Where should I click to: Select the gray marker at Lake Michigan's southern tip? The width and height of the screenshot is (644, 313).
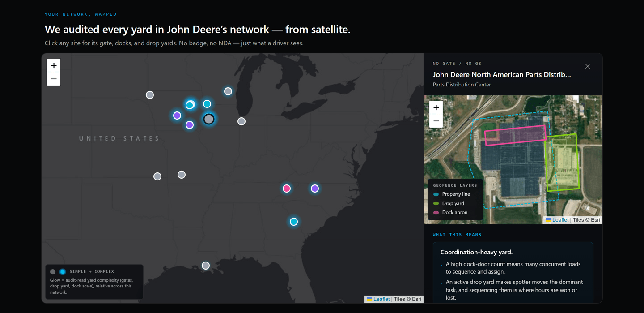(241, 121)
